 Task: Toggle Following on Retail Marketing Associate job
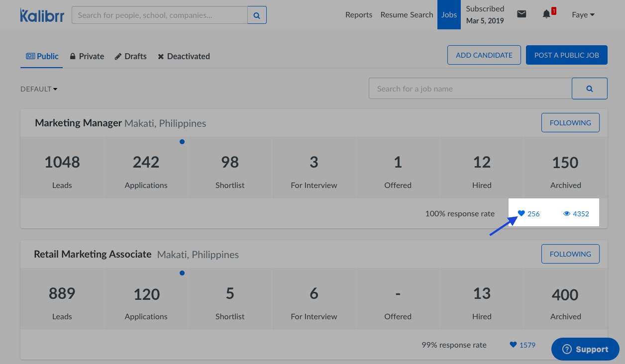click(x=570, y=254)
